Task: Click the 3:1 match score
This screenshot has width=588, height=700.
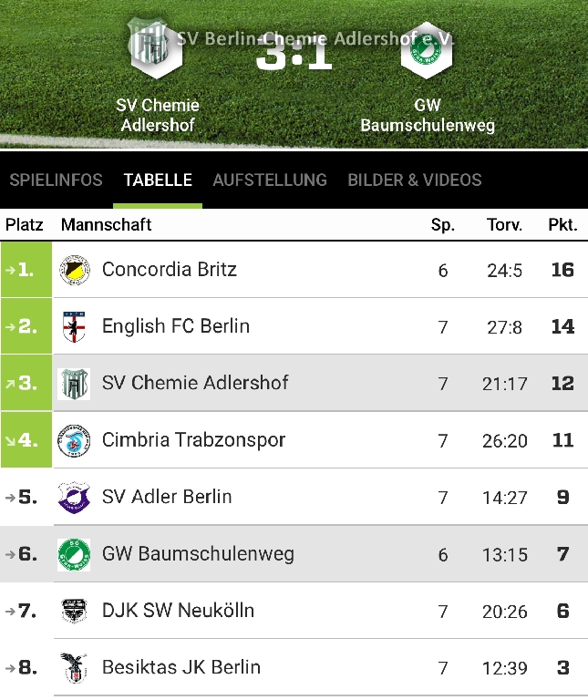Action: 294,55
